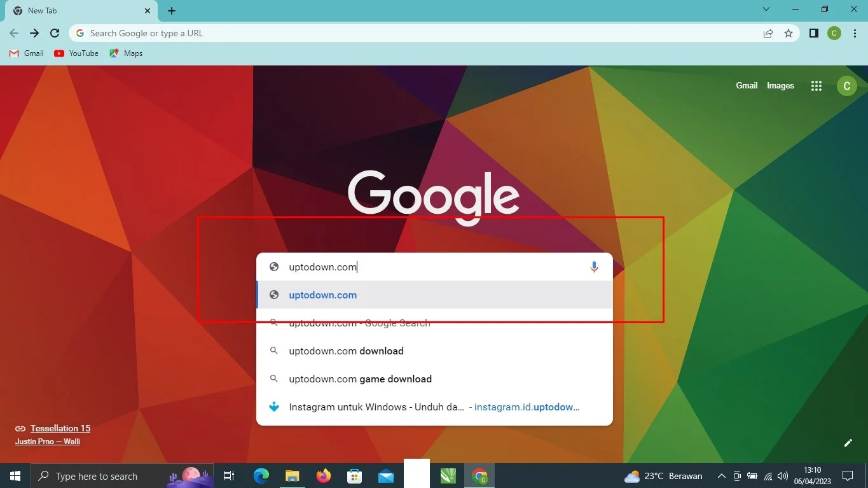This screenshot has height=488, width=868.
Task: Open the Google apps grid
Action: coord(816,86)
